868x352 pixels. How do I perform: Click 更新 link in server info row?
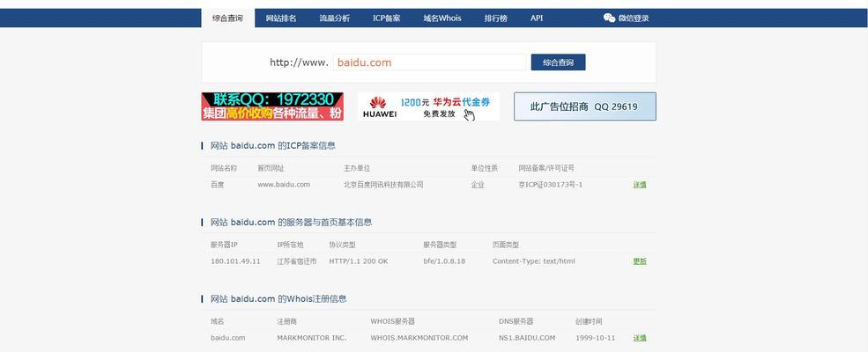pos(640,261)
